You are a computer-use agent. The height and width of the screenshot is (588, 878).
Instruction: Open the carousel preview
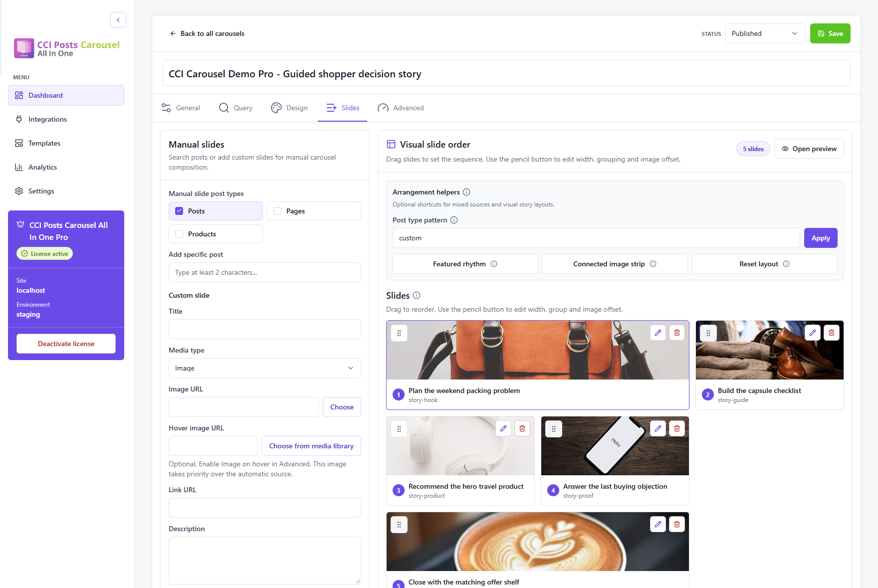click(x=809, y=149)
